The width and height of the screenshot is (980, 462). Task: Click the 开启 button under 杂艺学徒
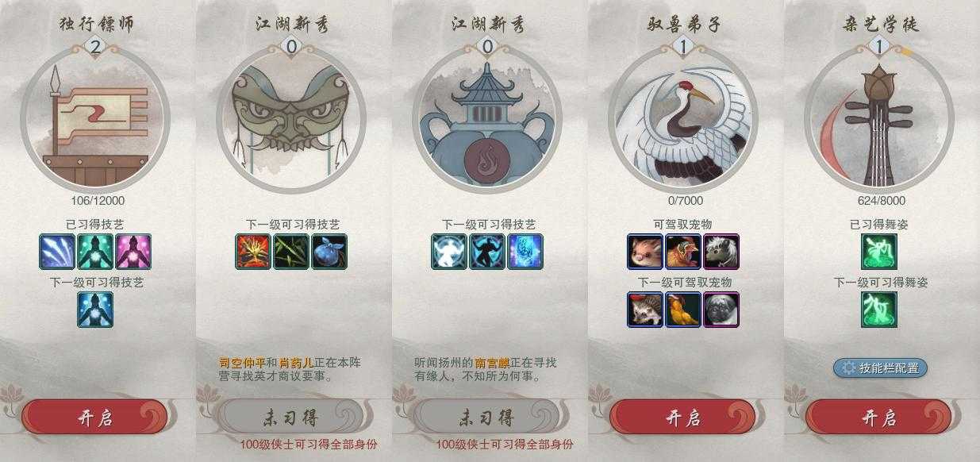pyautogui.click(x=878, y=418)
